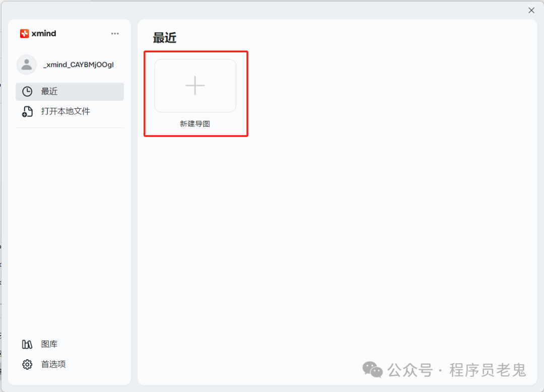544x392 pixels.
Task: Choose 打开本地文件 in the sidebar
Action: click(70, 111)
